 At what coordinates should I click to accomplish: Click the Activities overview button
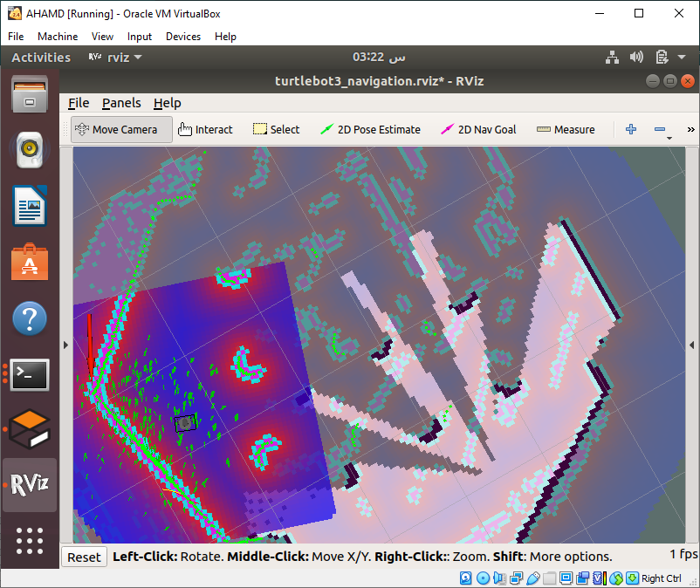(x=41, y=58)
